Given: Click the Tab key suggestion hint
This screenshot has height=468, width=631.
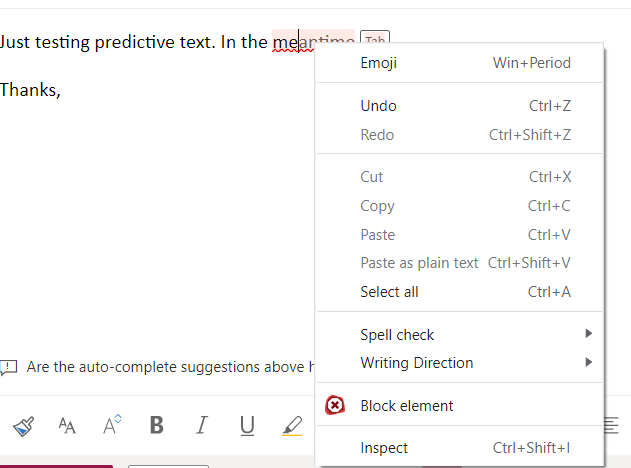Looking at the screenshot, I should [374, 40].
